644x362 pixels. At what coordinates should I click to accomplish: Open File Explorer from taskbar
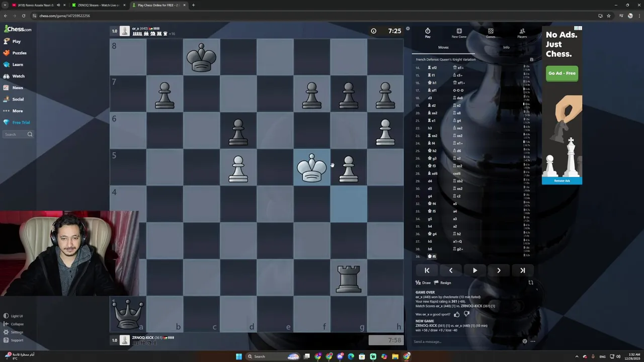coord(395,356)
